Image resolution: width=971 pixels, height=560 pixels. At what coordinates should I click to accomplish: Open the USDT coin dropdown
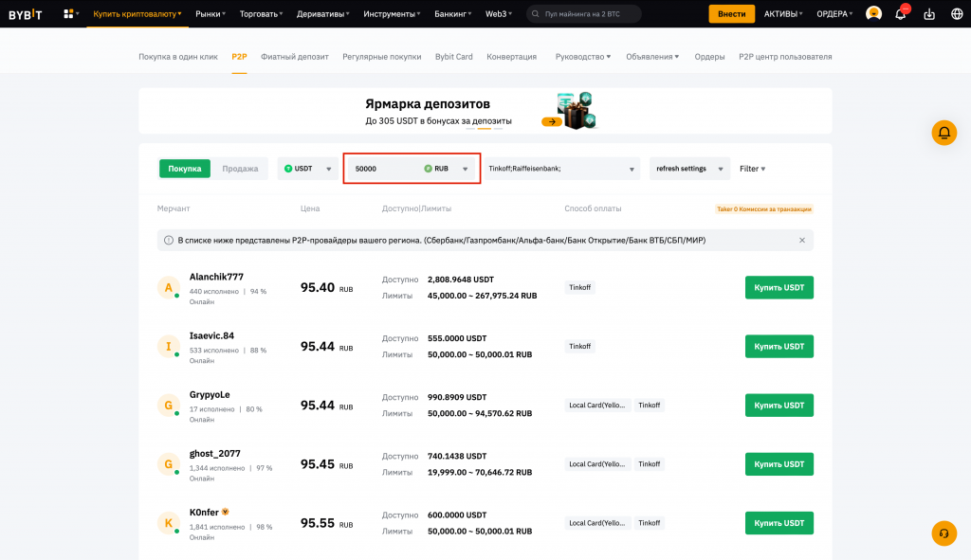(x=308, y=169)
